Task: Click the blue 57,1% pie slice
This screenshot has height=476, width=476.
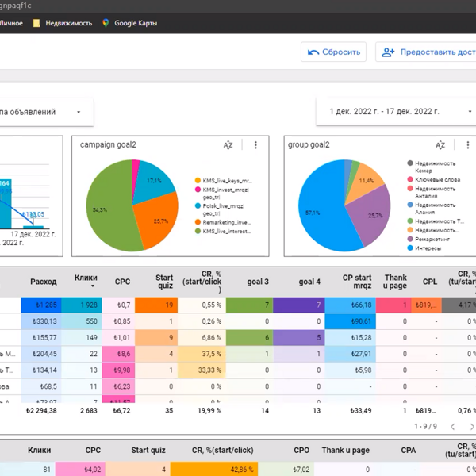Action: (x=317, y=214)
